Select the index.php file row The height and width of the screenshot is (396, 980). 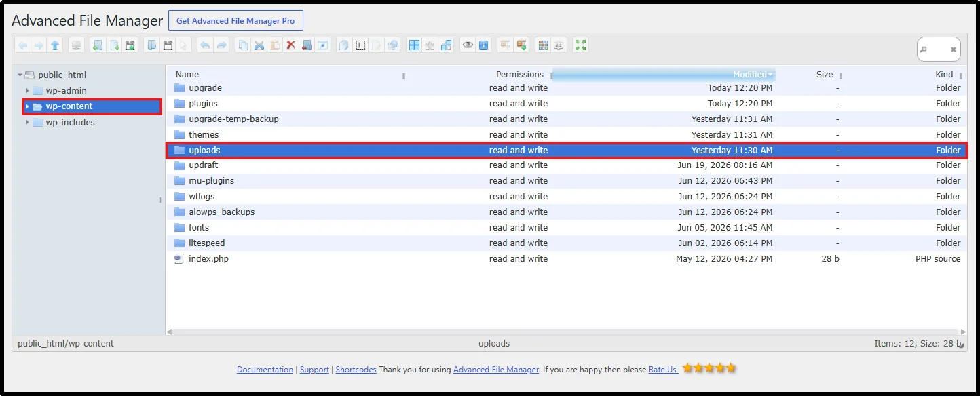coord(567,259)
